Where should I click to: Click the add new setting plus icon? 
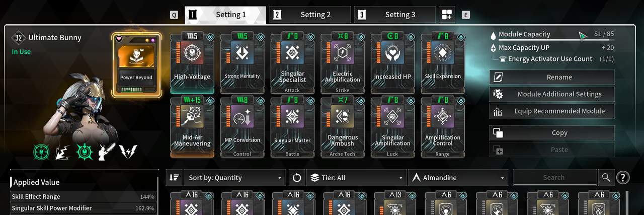[447, 15]
